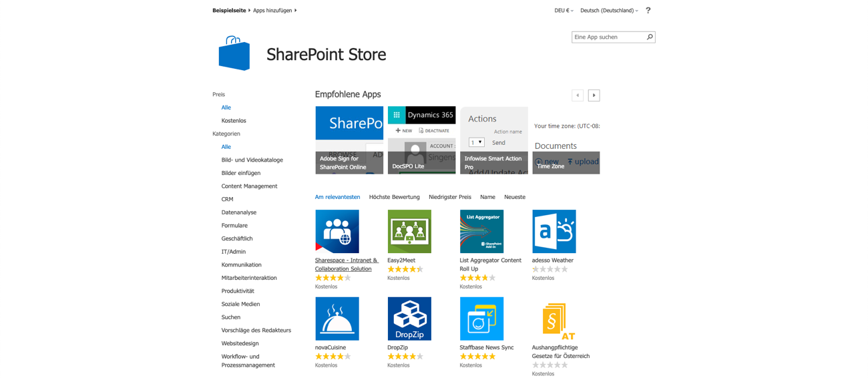Filter by Datenanalyse category

(238, 212)
